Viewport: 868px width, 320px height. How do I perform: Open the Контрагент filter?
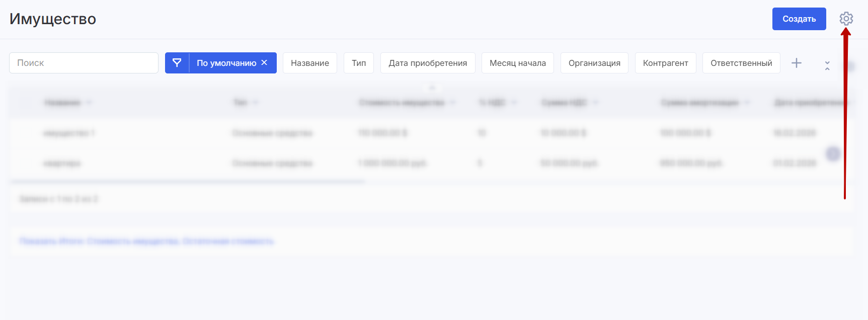[x=665, y=63]
